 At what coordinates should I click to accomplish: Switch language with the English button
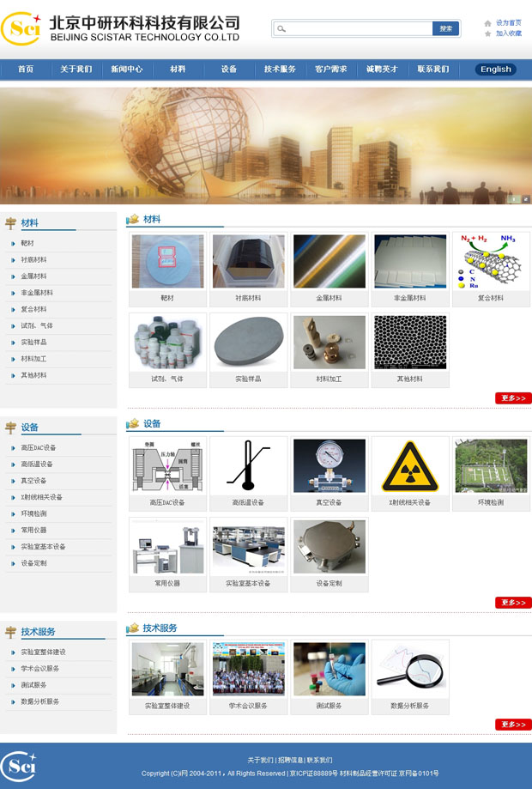coord(495,70)
